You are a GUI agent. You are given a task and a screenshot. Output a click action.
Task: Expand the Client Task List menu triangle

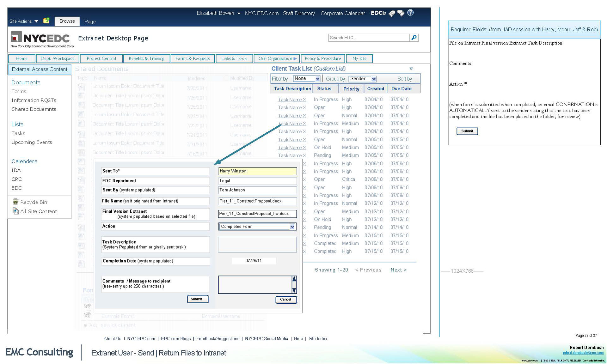[411, 69]
